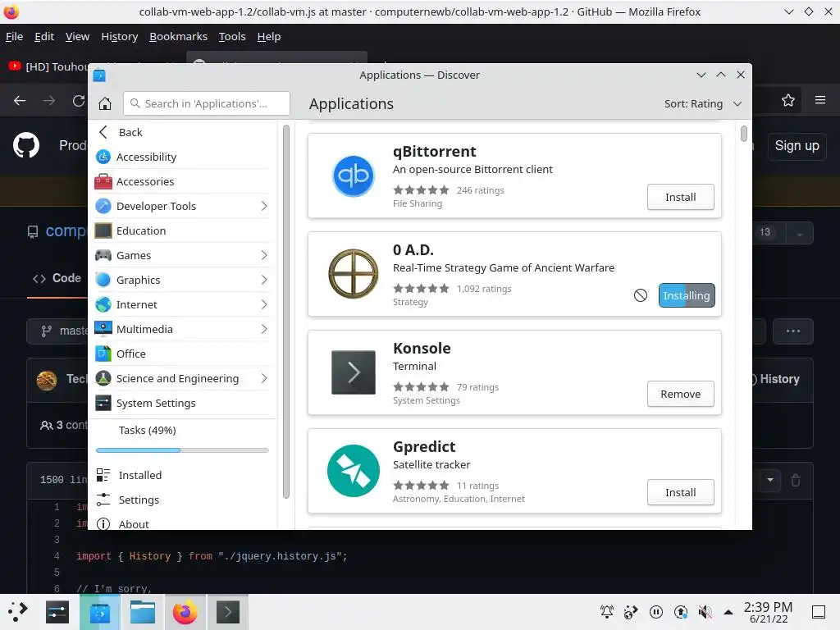Click the Konsole app icon

pos(353,372)
